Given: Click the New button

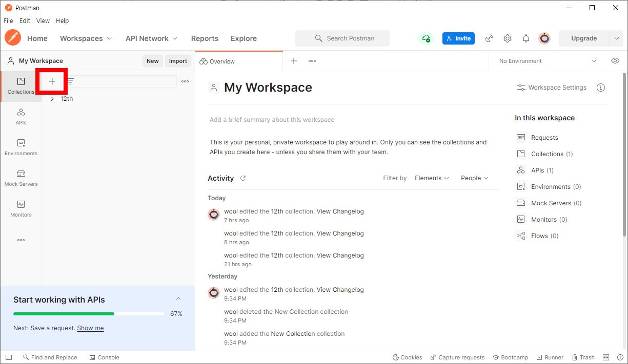Looking at the screenshot, I should tap(153, 61).
